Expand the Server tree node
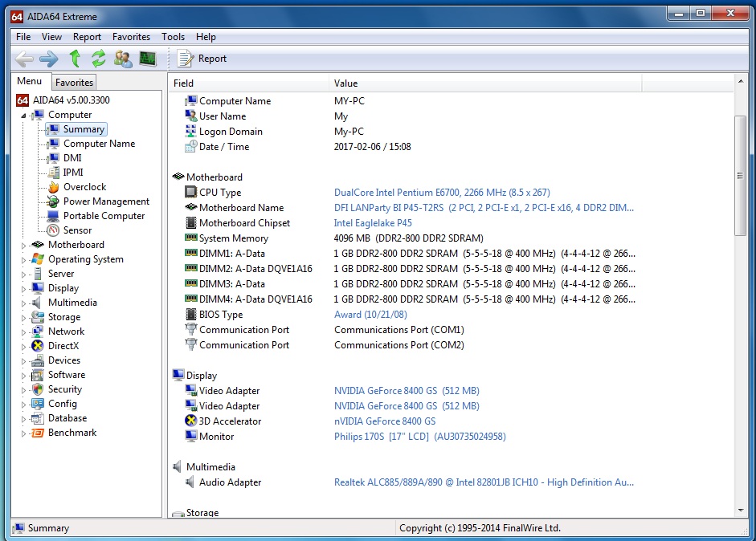This screenshot has height=541, width=756. [x=23, y=275]
